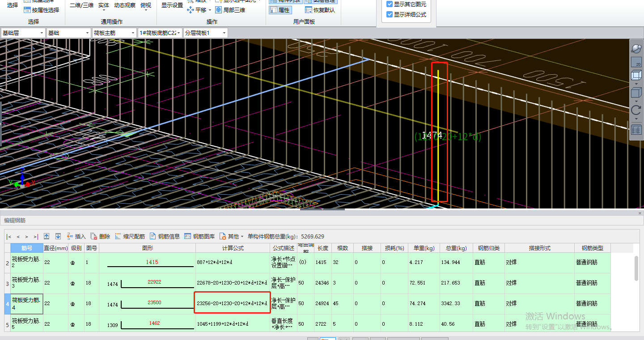
Task: Jump to first rebar row
Action: tap(9, 237)
